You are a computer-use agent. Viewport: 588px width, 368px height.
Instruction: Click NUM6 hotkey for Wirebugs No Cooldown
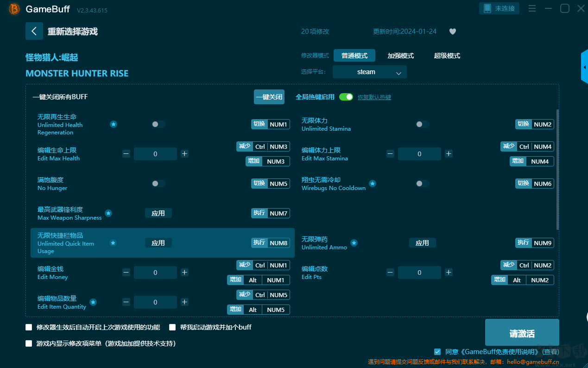click(535, 184)
